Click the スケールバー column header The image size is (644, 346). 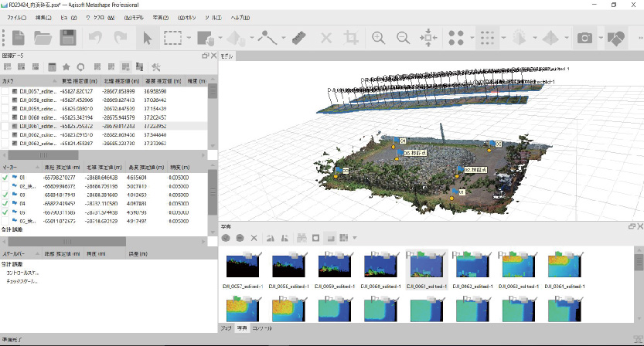click(21, 254)
